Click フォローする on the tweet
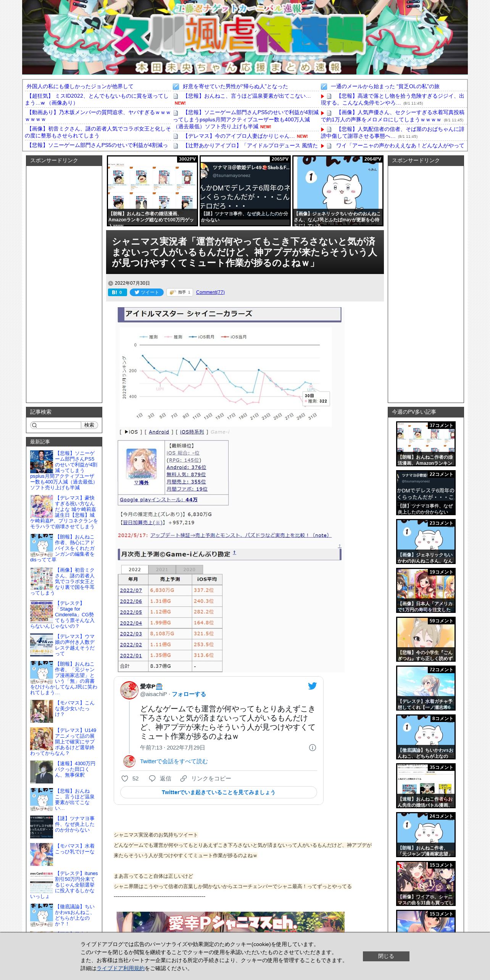Image resolution: width=490 pixels, height=980 pixels. [x=189, y=694]
